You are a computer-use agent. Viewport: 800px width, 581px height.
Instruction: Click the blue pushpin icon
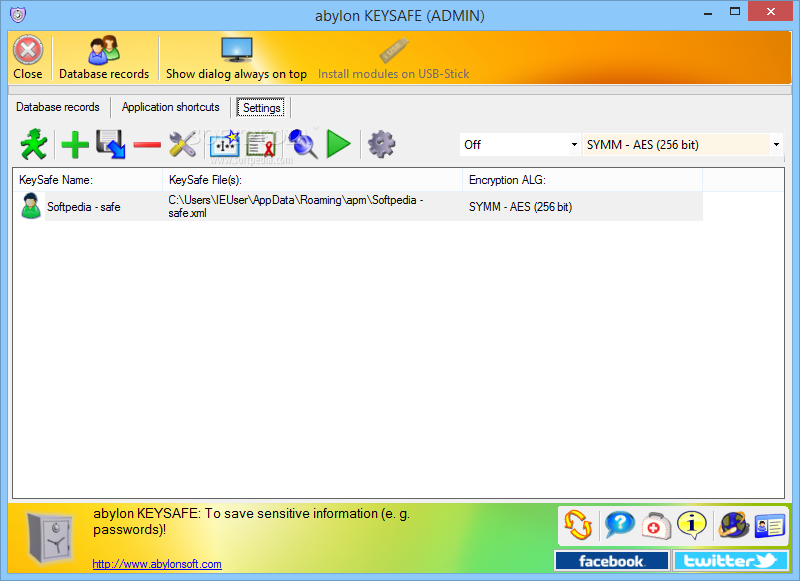click(x=303, y=144)
